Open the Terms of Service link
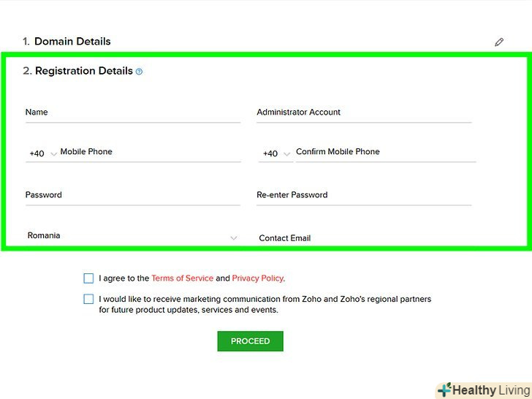 182,278
